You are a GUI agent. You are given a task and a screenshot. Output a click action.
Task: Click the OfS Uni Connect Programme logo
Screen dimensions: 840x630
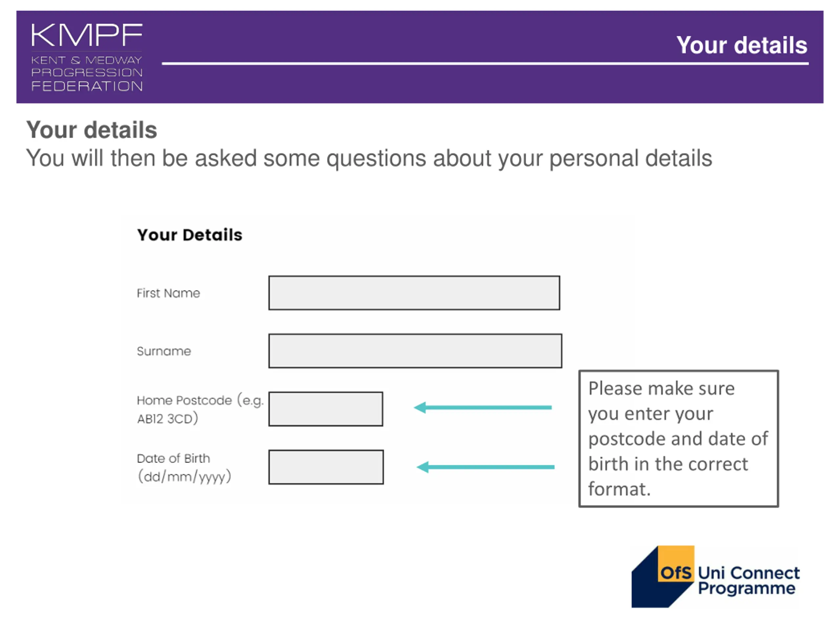click(715, 577)
